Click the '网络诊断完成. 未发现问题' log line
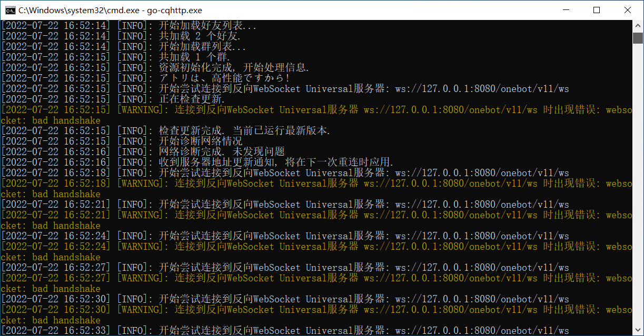The width and height of the screenshot is (644, 336). click(x=222, y=152)
